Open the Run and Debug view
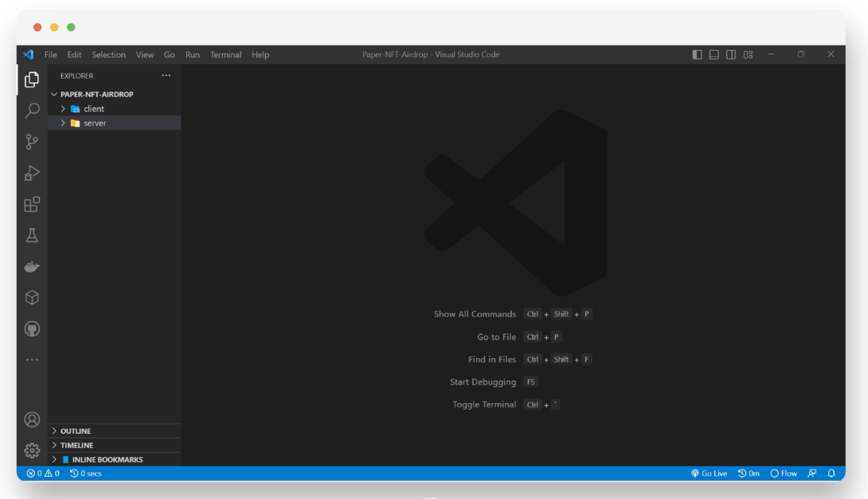The image size is (868, 499). (32, 173)
